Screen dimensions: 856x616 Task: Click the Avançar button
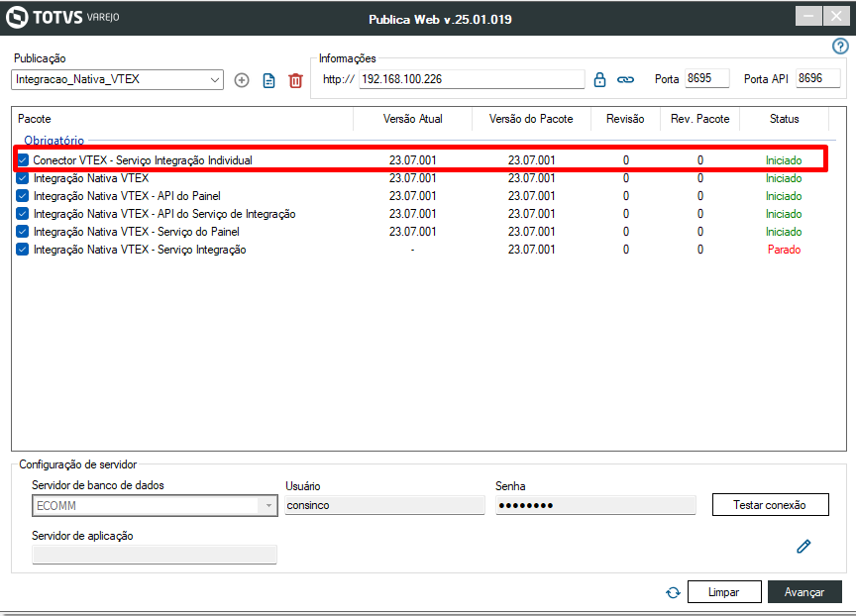pyautogui.click(x=804, y=592)
